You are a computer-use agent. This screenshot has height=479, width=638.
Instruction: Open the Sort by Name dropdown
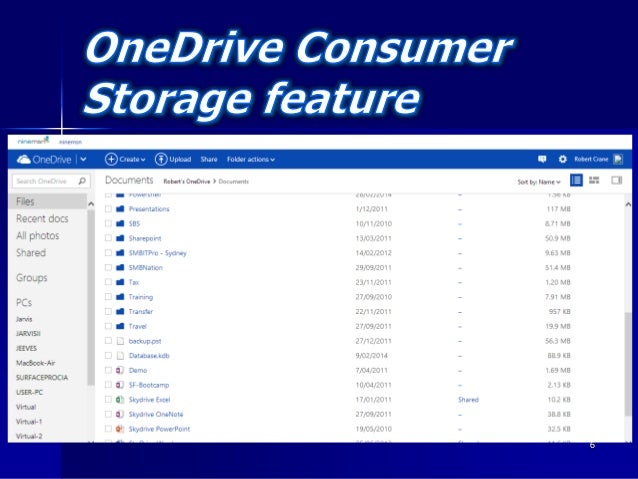tap(539, 182)
